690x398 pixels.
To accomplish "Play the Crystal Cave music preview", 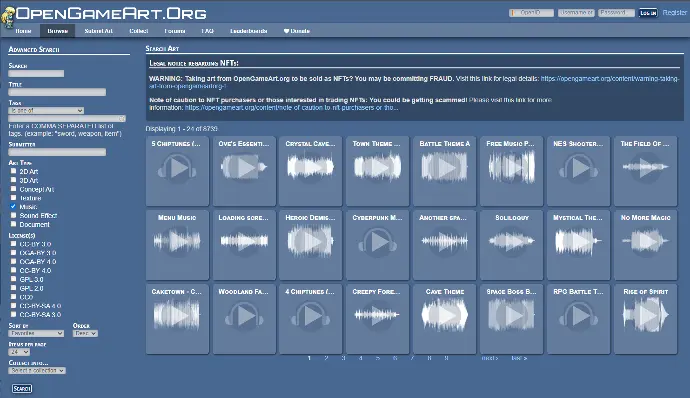I will (x=310, y=167).
